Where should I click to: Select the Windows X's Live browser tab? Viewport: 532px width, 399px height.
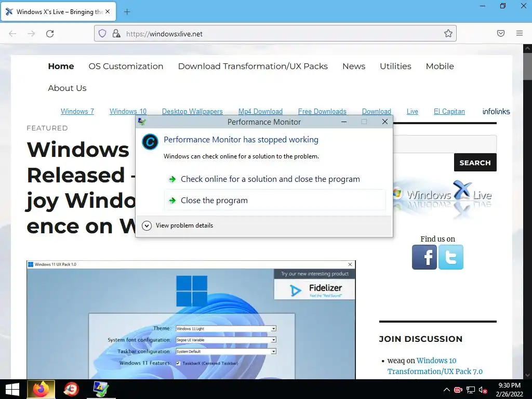[x=58, y=11]
